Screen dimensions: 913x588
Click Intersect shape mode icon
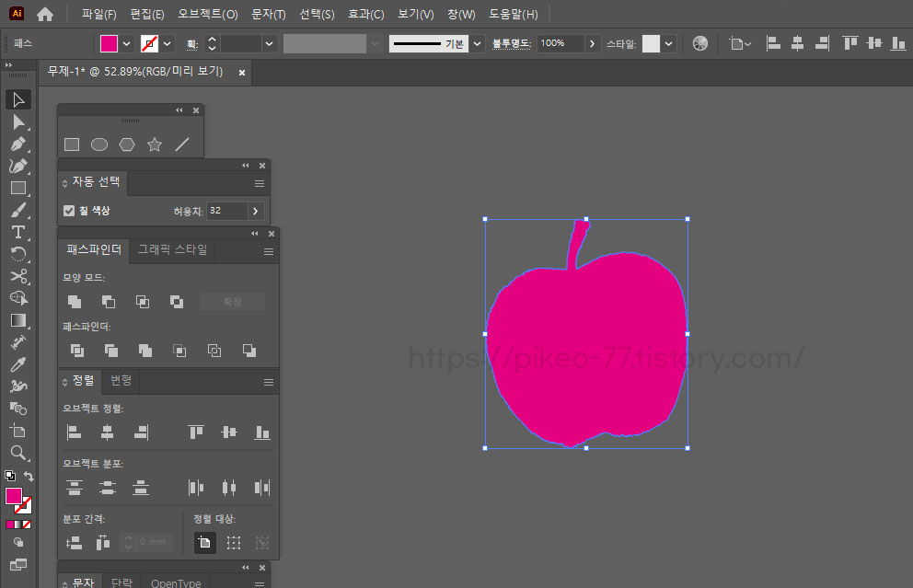(x=142, y=302)
